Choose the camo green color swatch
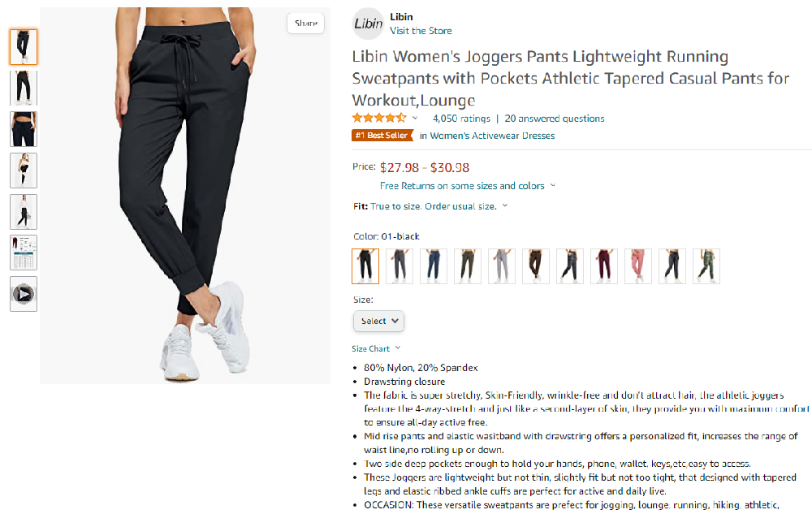 pos(706,266)
